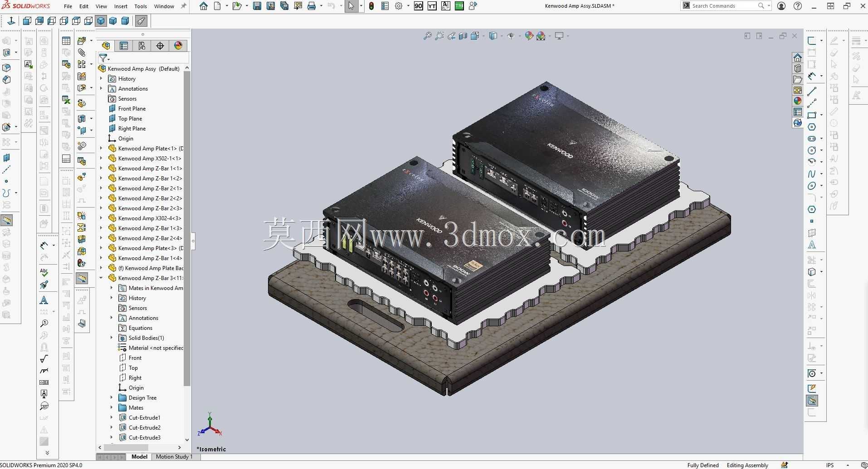Print the current document
Screen dimensions: 868x469
point(312,6)
